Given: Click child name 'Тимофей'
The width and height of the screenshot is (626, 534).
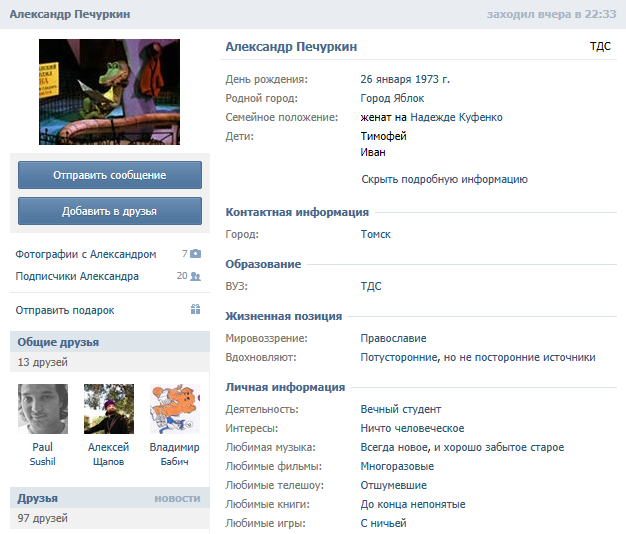Looking at the screenshot, I should [x=383, y=136].
